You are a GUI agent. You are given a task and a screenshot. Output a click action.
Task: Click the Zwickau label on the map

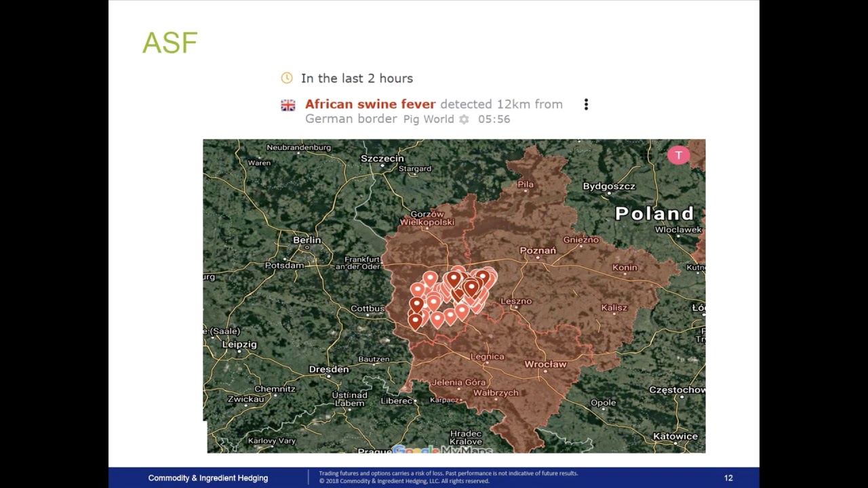(x=245, y=399)
